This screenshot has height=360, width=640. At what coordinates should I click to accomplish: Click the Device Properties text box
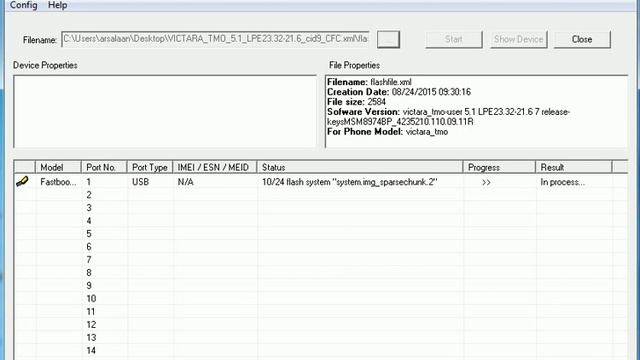click(165, 111)
